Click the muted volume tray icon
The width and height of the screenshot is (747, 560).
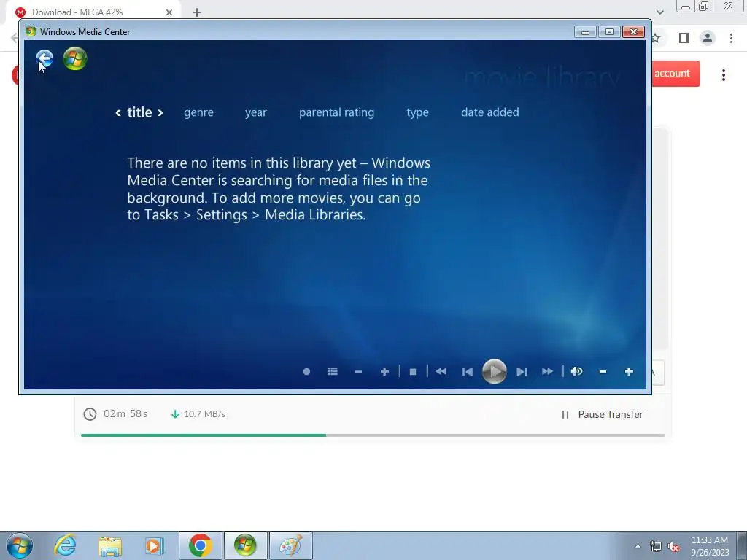click(x=673, y=546)
